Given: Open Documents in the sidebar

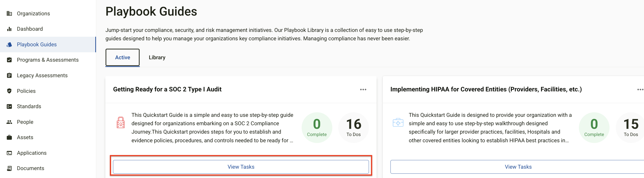Looking at the screenshot, I should point(48,168).
